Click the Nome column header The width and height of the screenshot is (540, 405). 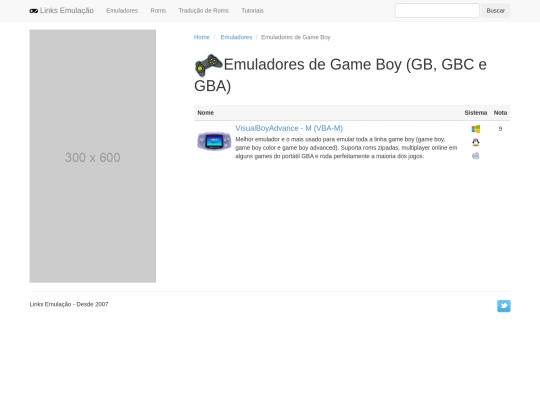click(206, 113)
